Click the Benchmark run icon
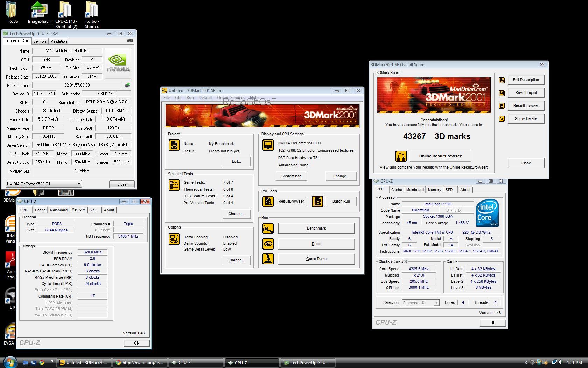 click(x=268, y=229)
